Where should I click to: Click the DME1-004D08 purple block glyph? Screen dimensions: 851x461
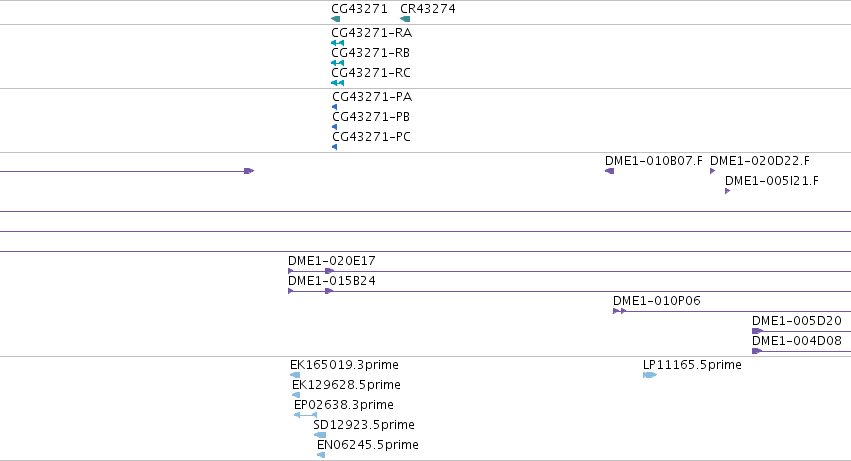point(757,351)
